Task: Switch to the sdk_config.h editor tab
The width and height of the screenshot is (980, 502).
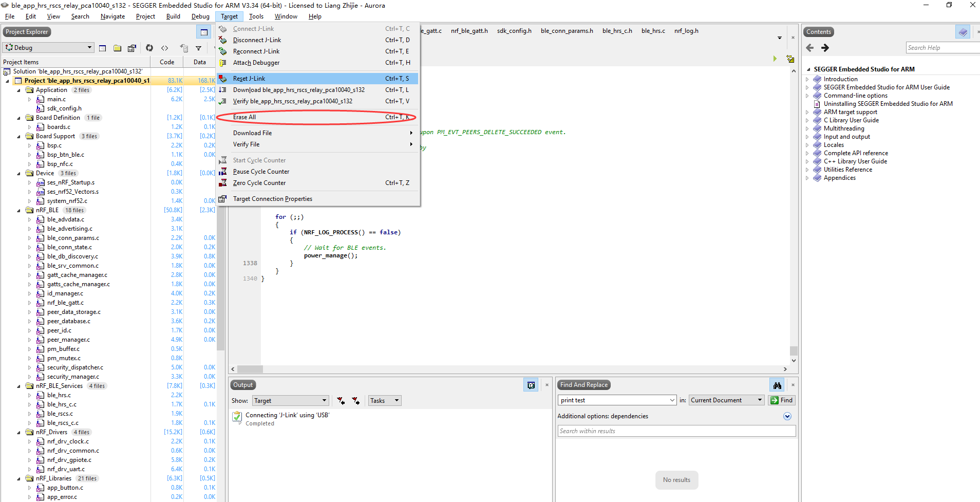Action: [x=514, y=31]
